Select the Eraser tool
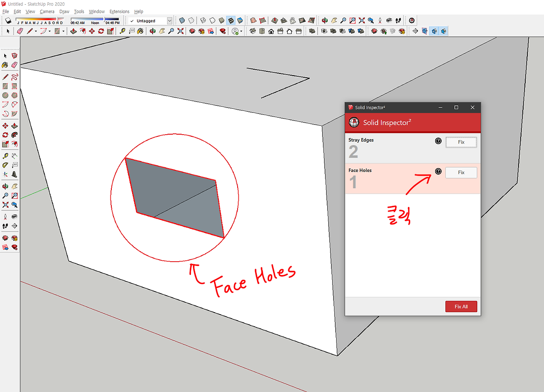The height and width of the screenshot is (392, 544). (x=19, y=31)
